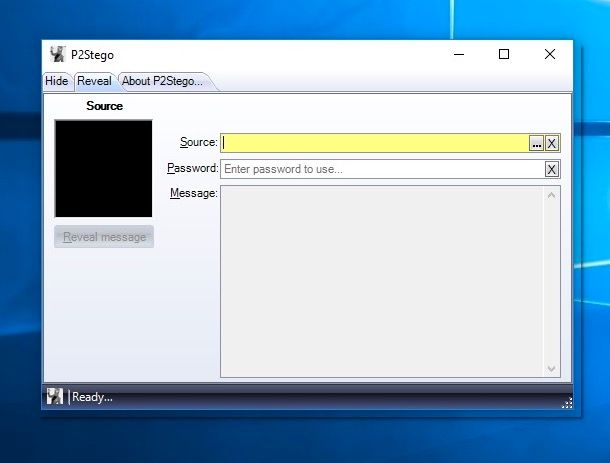
Task: Open the About P2Stego tab
Action: (162, 81)
